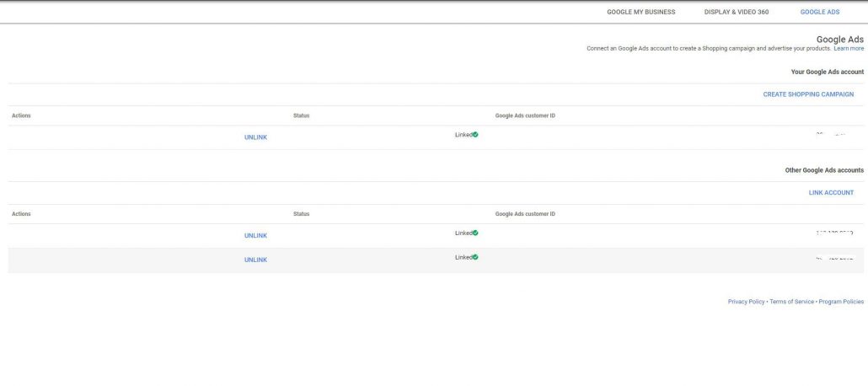Switch to Display & Video 360 tab
Viewport: 868px width, 386px height.
click(x=737, y=12)
